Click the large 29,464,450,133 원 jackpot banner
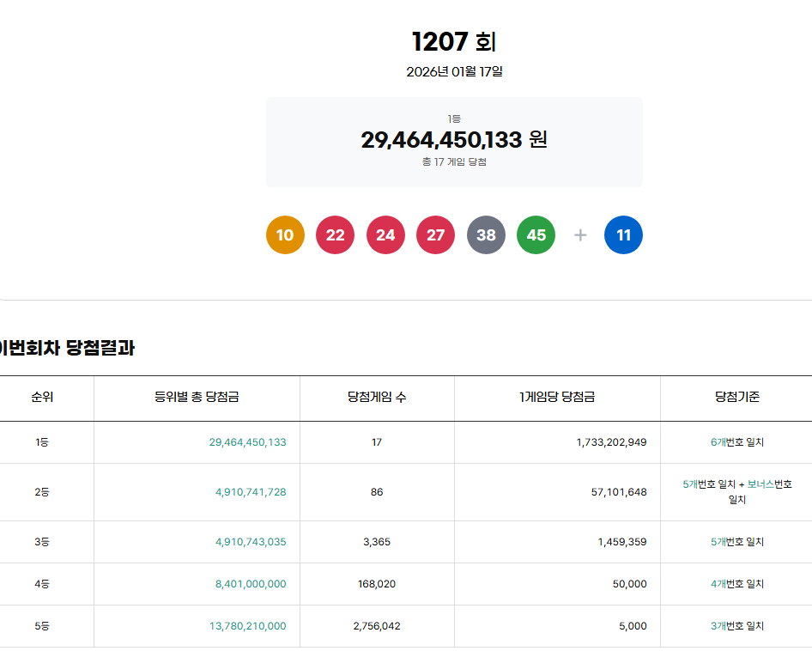Viewport: 812px width, 651px height. click(454, 140)
